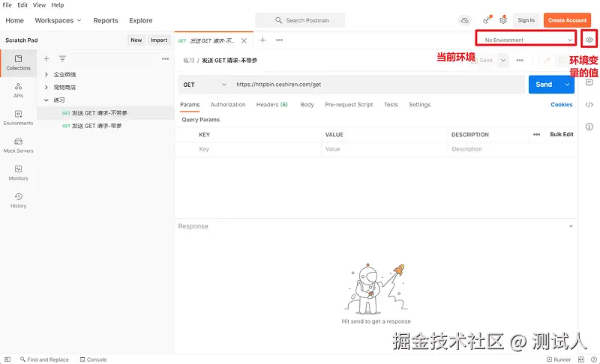Click the Sign In button
Screen dimensions: 600x364
click(x=526, y=20)
